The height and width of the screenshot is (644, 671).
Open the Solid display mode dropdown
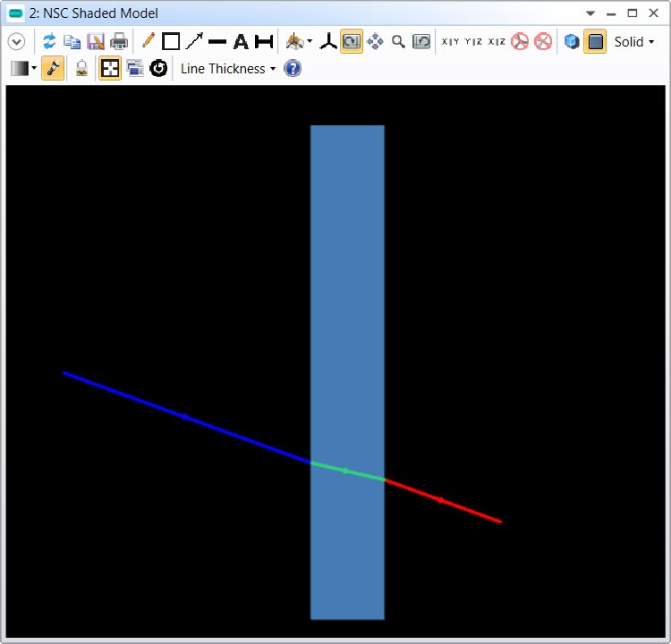634,42
